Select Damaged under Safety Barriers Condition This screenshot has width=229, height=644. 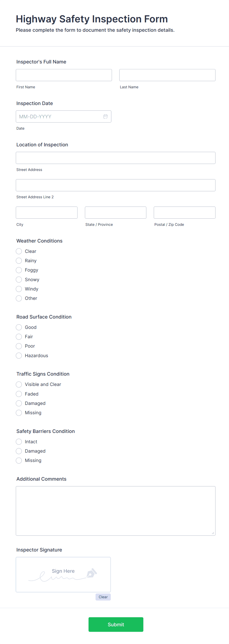19,451
